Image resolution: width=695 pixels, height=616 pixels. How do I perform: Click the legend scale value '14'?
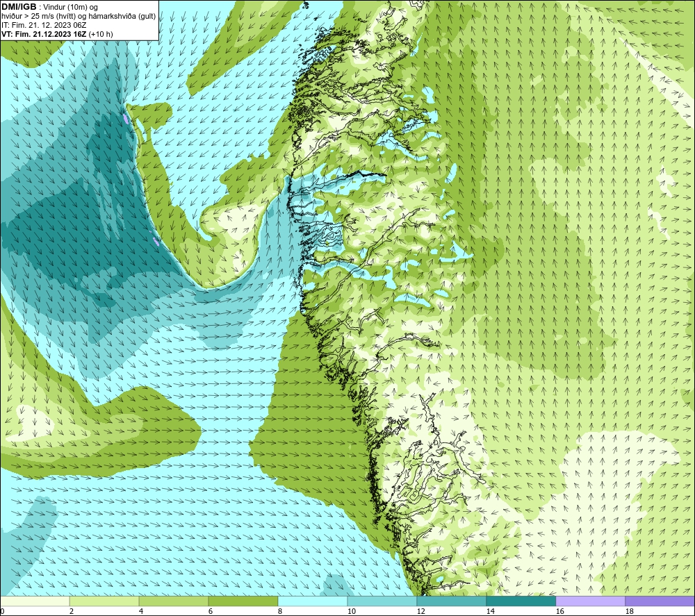coord(490,612)
